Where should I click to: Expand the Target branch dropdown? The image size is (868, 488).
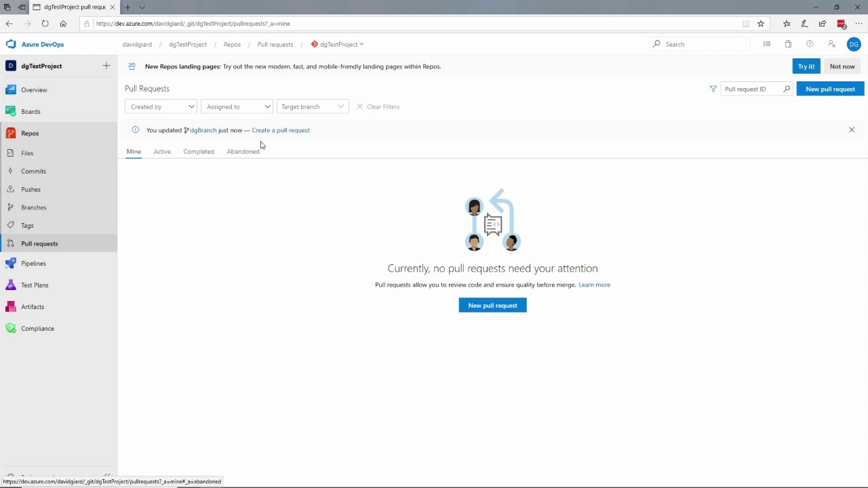pyautogui.click(x=313, y=106)
